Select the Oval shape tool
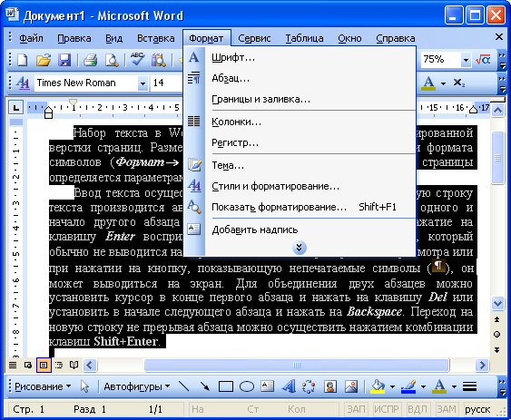 (x=247, y=386)
